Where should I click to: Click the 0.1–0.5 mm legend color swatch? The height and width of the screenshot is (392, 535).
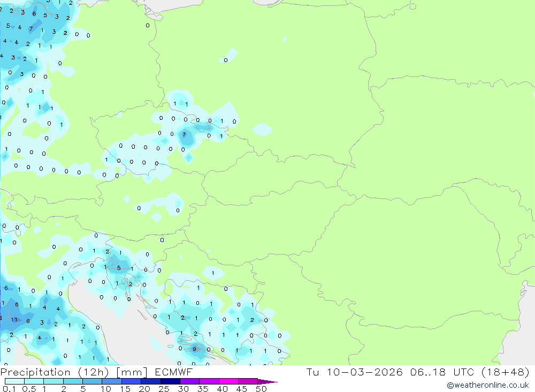[x=14, y=381]
